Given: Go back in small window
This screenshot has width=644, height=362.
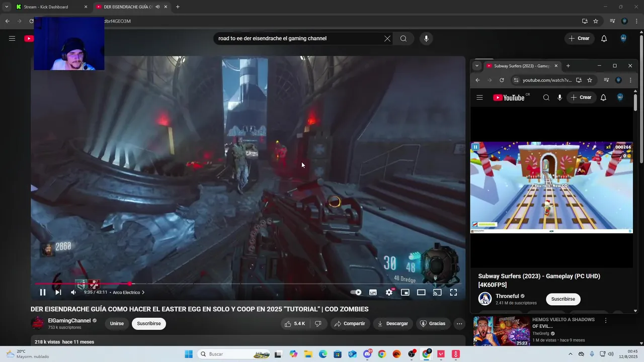Looking at the screenshot, I should pos(477,80).
